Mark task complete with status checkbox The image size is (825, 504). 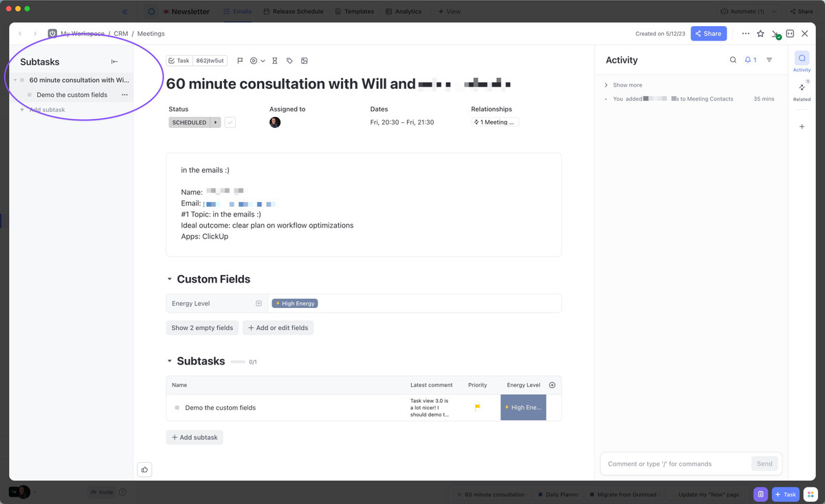click(230, 122)
